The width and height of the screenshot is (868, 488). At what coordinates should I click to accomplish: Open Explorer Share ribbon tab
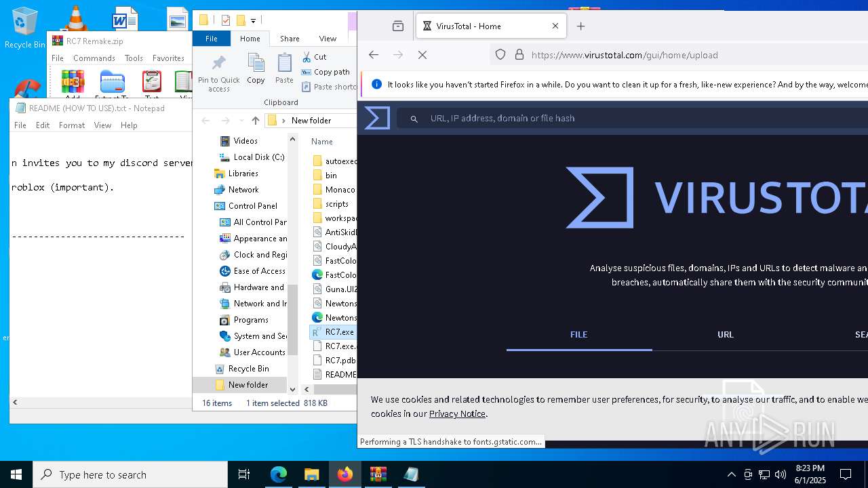[290, 39]
